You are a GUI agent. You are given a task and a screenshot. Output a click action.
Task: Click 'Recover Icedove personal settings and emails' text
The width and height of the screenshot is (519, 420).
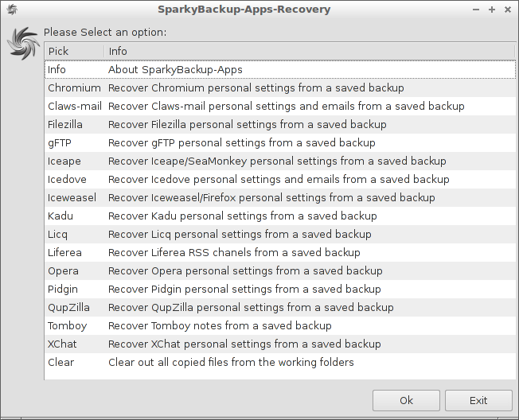(279, 179)
